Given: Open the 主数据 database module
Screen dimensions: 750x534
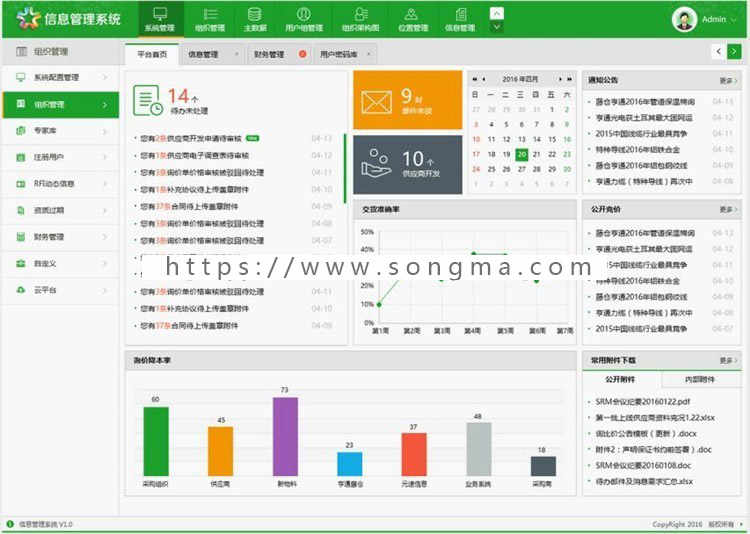Looking at the screenshot, I should coord(255,20).
